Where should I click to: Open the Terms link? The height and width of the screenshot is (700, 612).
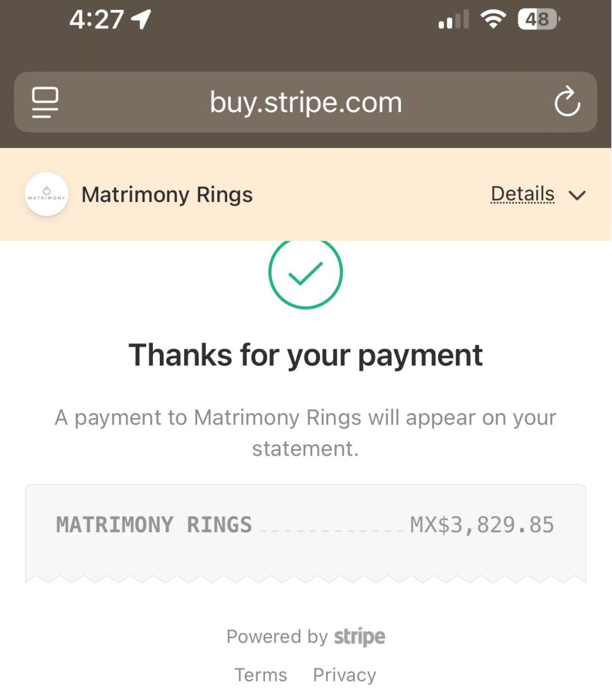(261, 675)
